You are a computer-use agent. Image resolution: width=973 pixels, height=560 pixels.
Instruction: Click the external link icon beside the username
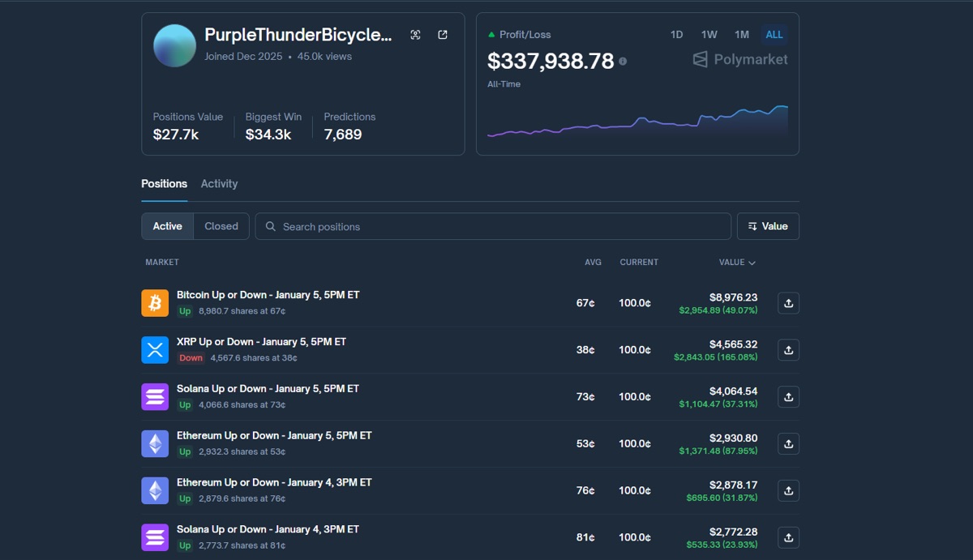442,34
